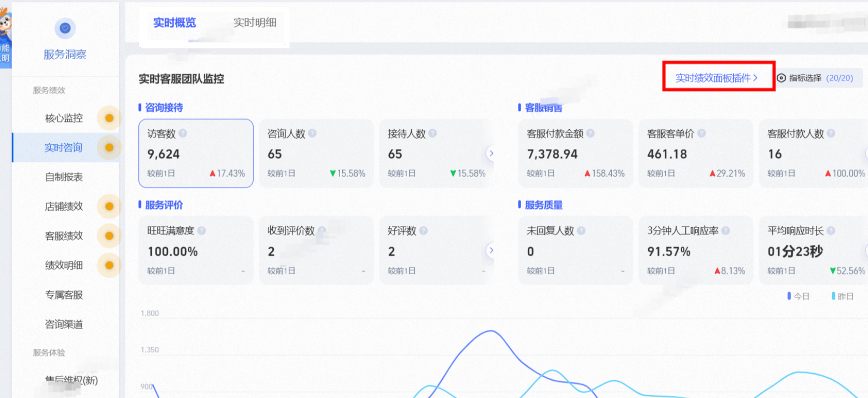Toggle the 今日 chart legend
The height and width of the screenshot is (398, 868).
tap(799, 296)
